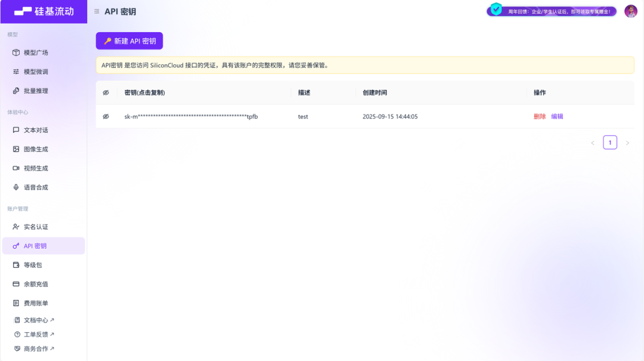The width and height of the screenshot is (644, 361).
Task: Open 费用账单 in account management
Action: click(x=36, y=303)
